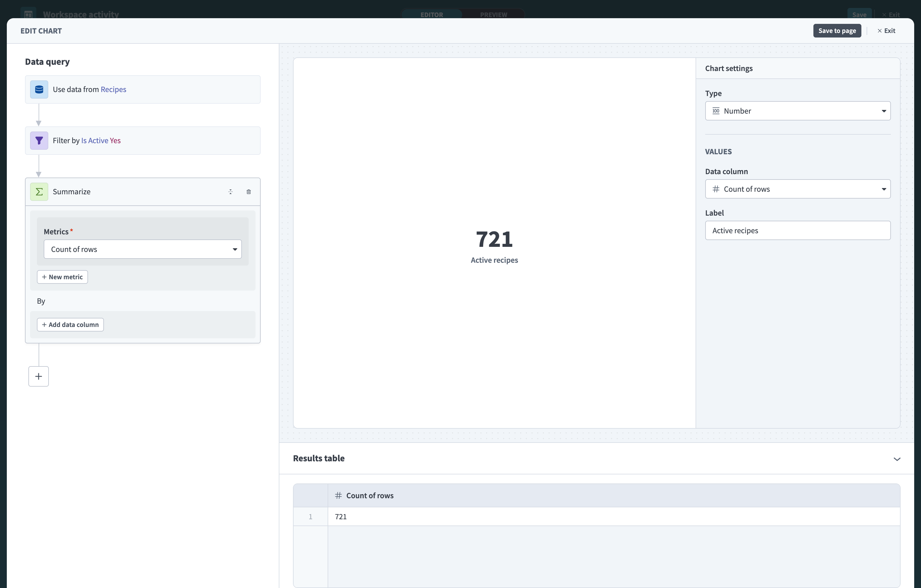Edit the Active recipes label field
This screenshot has width=921, height=588.
(797, 230)
